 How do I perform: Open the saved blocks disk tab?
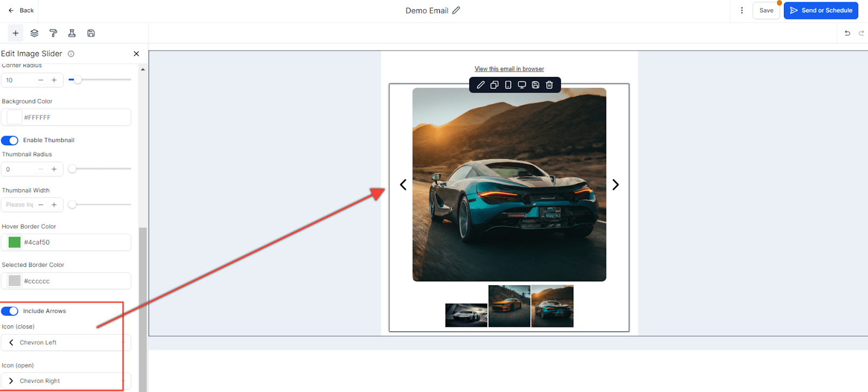click(91, 33)
